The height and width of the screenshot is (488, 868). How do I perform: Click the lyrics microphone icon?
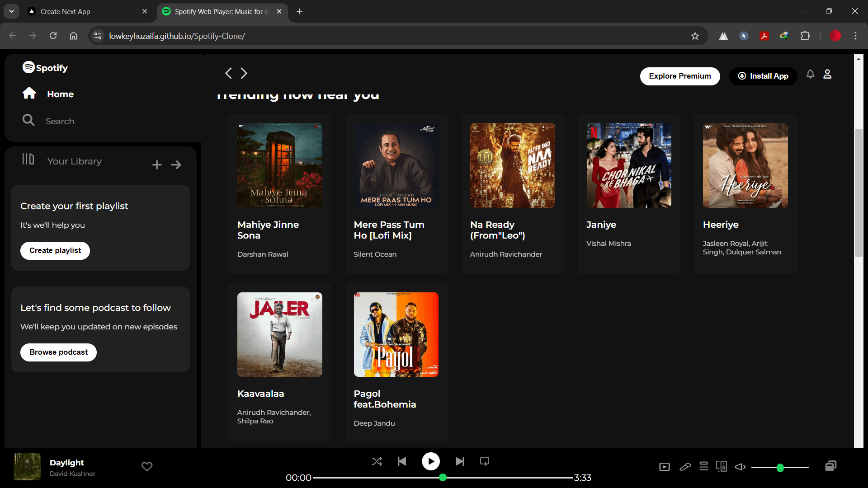click(x=685, y=467)
